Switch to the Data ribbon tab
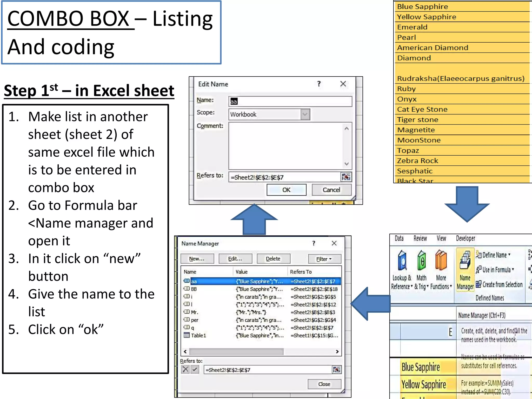 [x=399, y=238]
